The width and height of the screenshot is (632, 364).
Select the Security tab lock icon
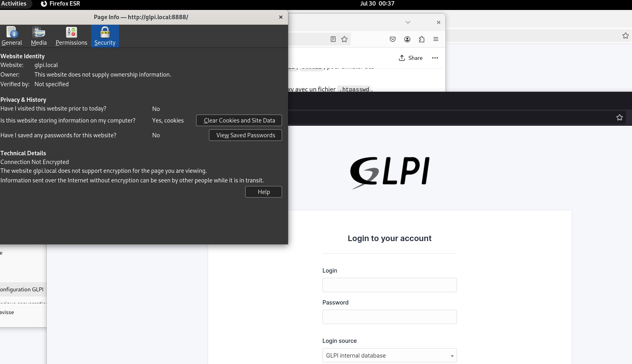(105, 32)
